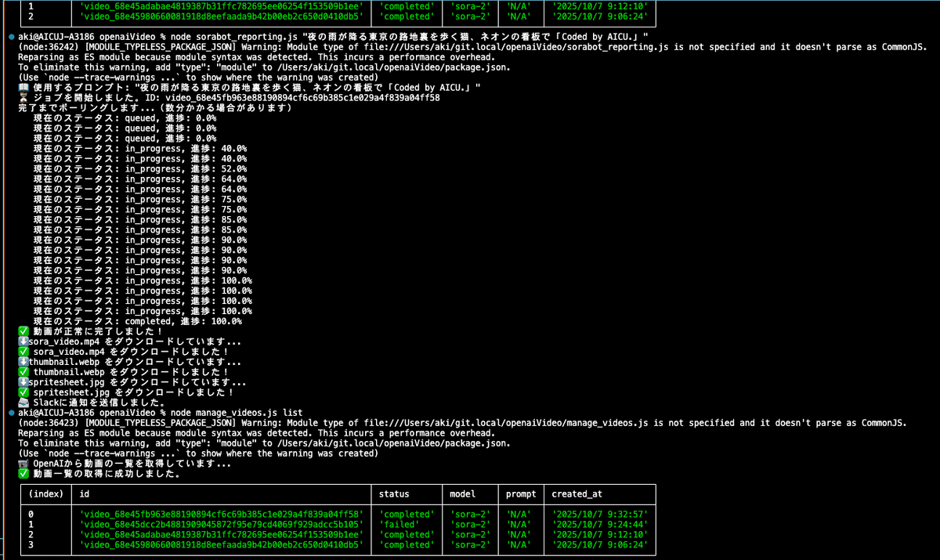Click '(node:36423)' warning prefix
940x560 pixels.
49,422
